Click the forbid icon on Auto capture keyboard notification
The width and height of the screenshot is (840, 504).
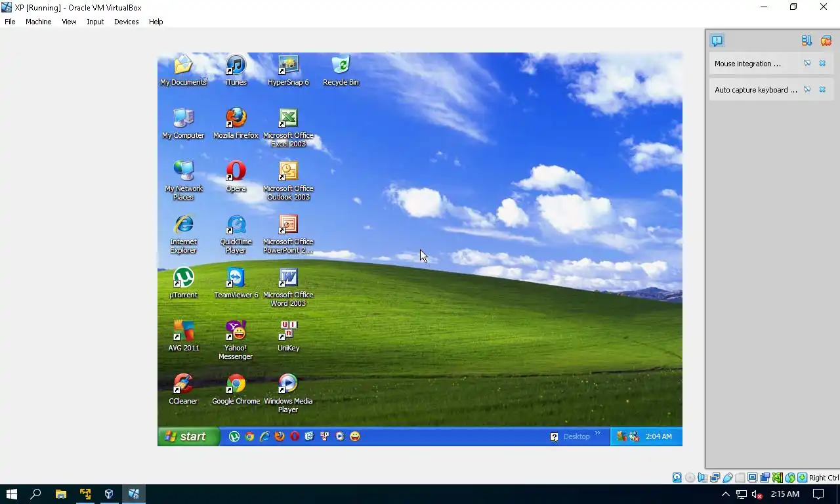[x=807, y=90]
